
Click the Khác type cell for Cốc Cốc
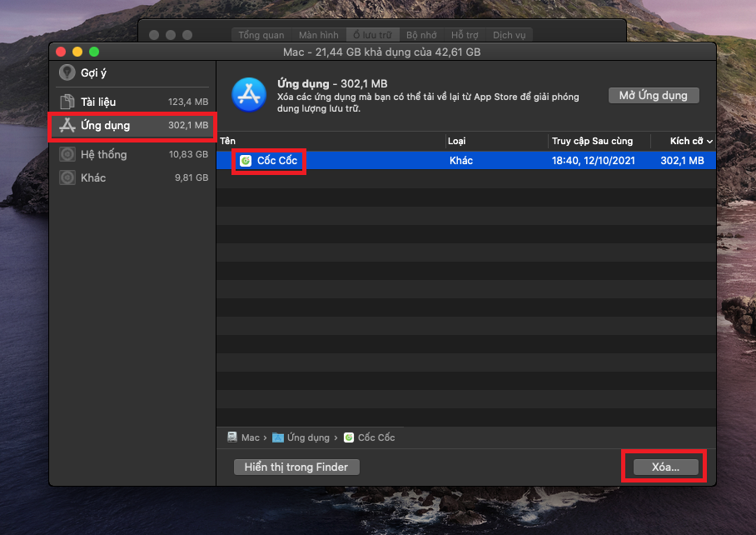click(461, 161)
